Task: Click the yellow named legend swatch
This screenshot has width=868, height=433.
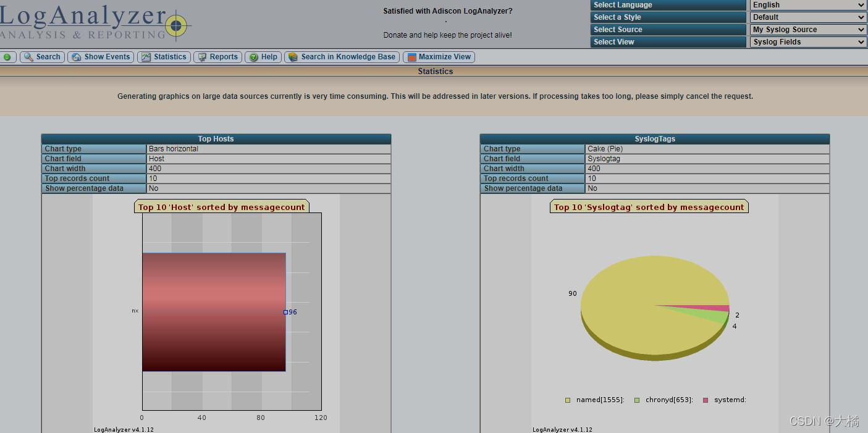Action: point(568,400)
